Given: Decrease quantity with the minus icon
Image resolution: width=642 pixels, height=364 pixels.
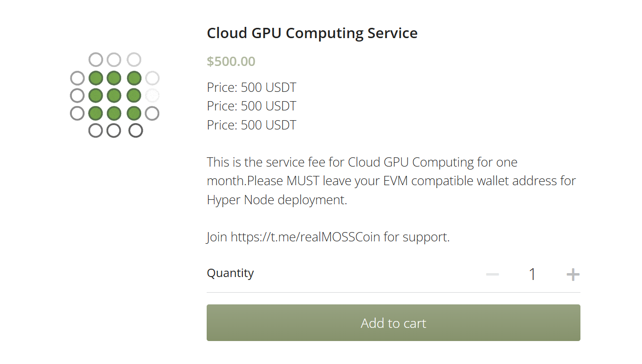Looking at the screenshot, I should 492,275.
